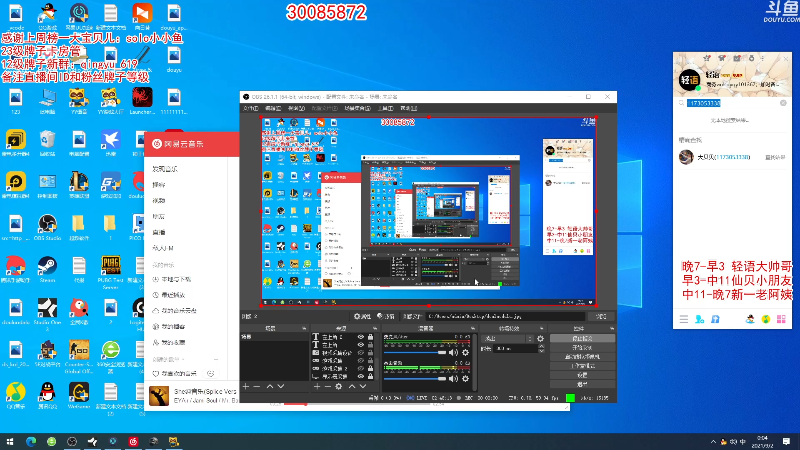Click Start Recording button in OBS controls
The width and height of the screenshot is (800, 450).
pyautogui.click(x=582, y=347)
